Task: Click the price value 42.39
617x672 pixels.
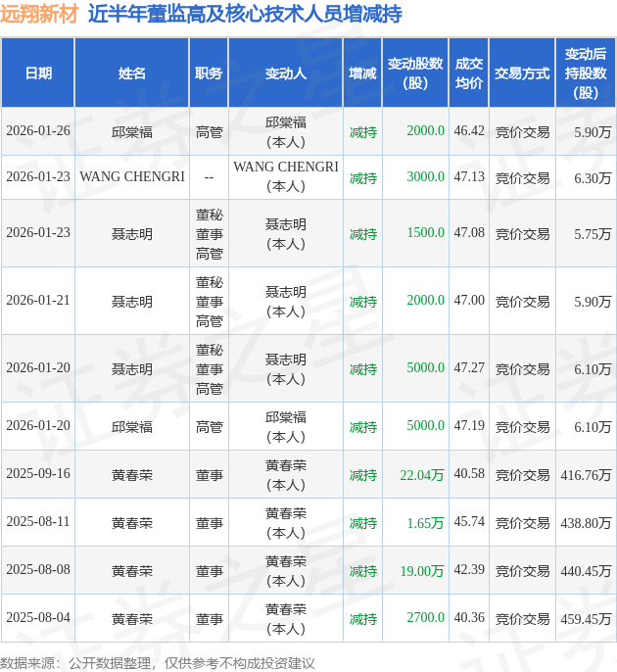Action: click(x=469, y=569)
